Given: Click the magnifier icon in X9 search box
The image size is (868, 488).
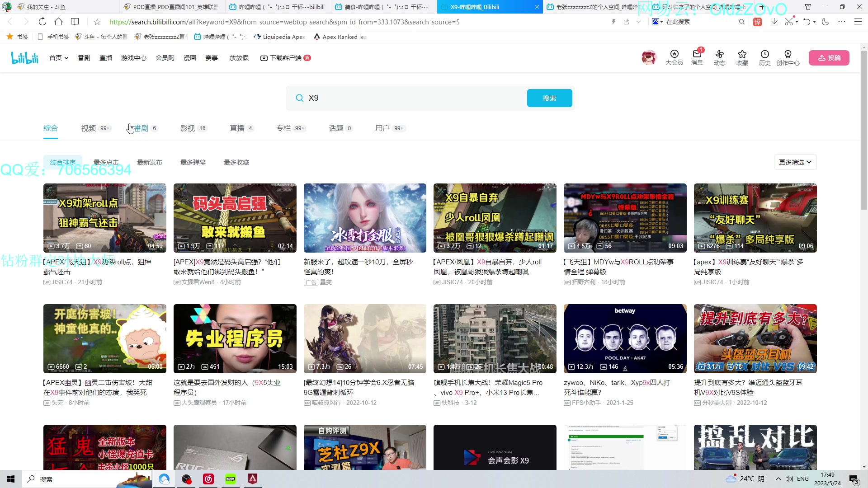Looking at the screenshot, I should tap(299, 98).
